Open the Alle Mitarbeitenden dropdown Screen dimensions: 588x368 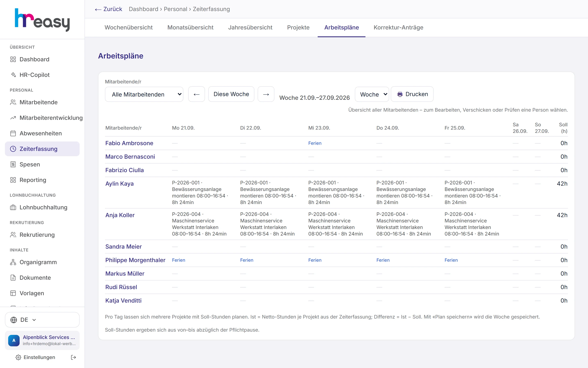click(x=144, y=94)
